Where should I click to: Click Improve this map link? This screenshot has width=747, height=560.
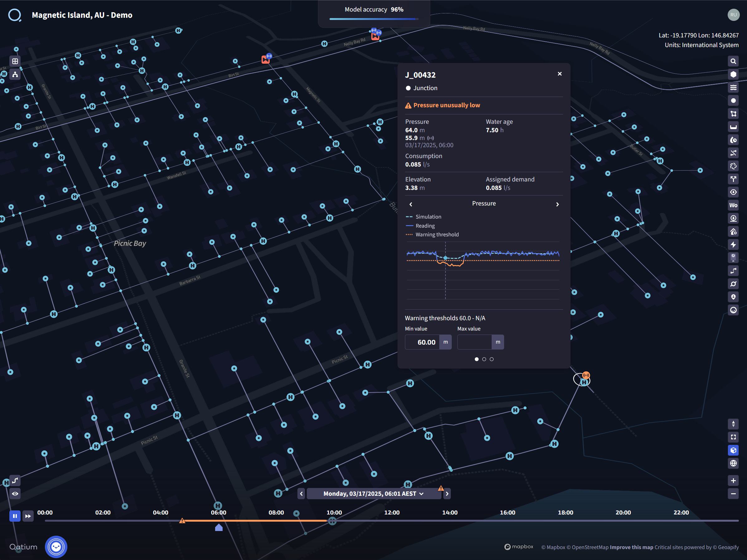tap(631, 547)
